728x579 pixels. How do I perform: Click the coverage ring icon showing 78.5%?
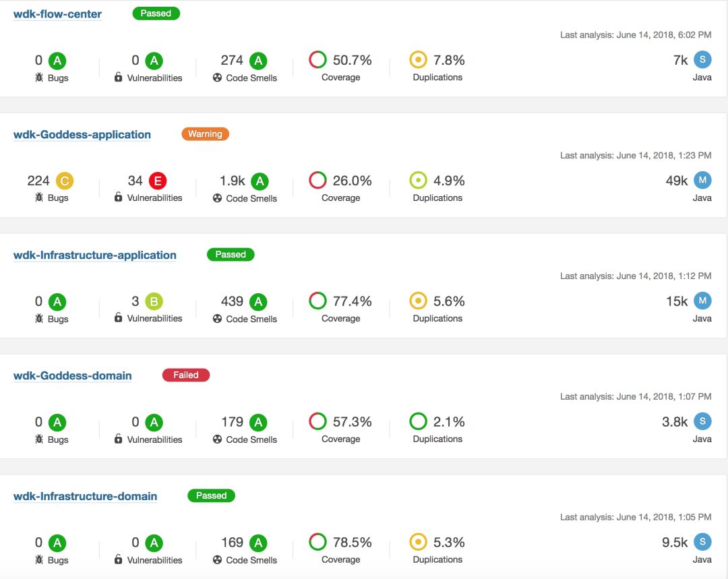point(317,542)
